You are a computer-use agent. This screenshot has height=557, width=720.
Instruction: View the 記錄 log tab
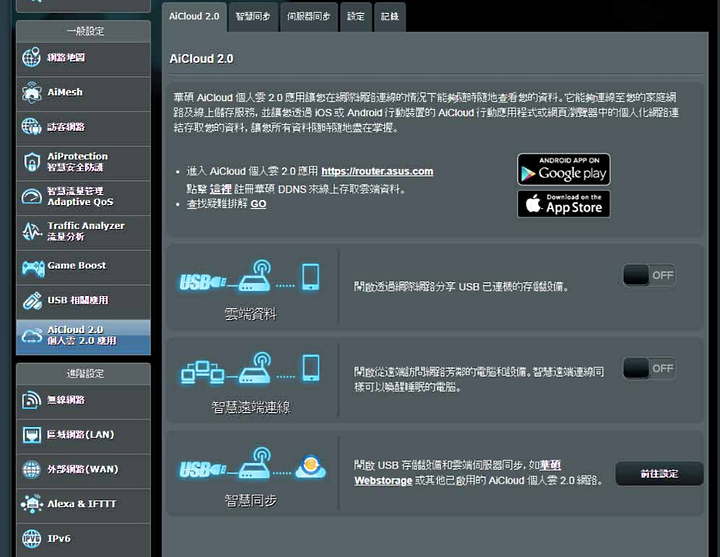click(389, 17)
